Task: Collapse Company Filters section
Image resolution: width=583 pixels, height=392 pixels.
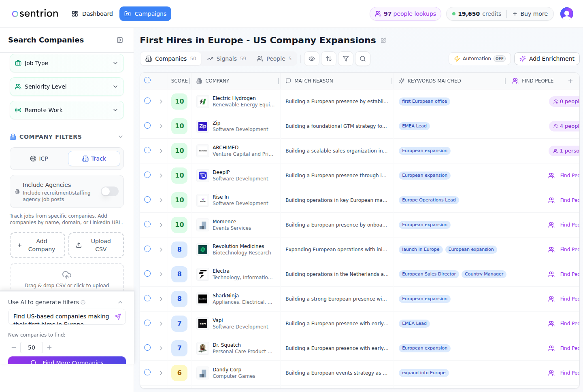Action: point(121,137)
